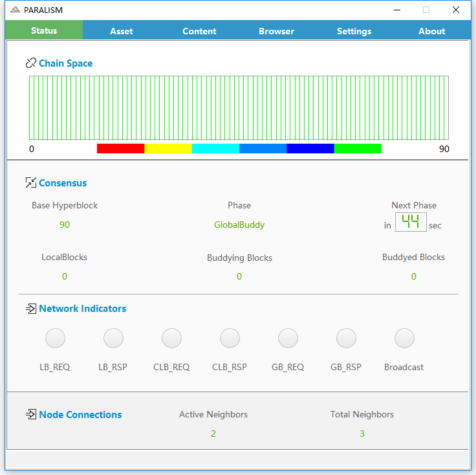Click the LB_REQ indicator light
Screen dimensions: 476x475
(x=55, y=338)
